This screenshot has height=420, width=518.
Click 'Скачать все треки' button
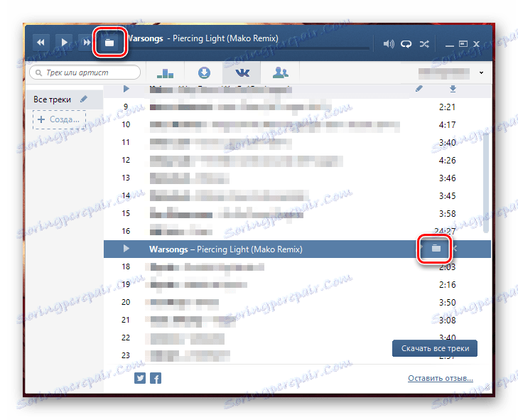coord(435,348)
